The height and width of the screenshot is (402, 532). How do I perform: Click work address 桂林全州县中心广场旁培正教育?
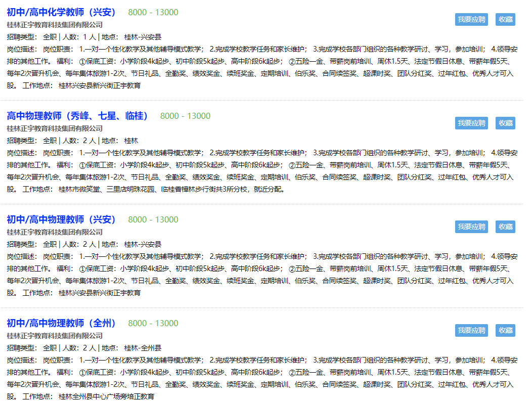(x=106, y=396)
